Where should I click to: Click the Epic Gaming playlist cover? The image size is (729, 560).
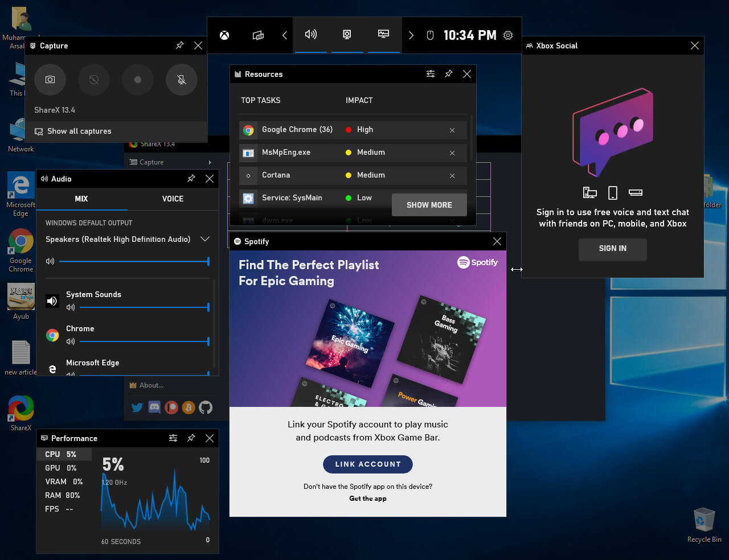point(350,344)
